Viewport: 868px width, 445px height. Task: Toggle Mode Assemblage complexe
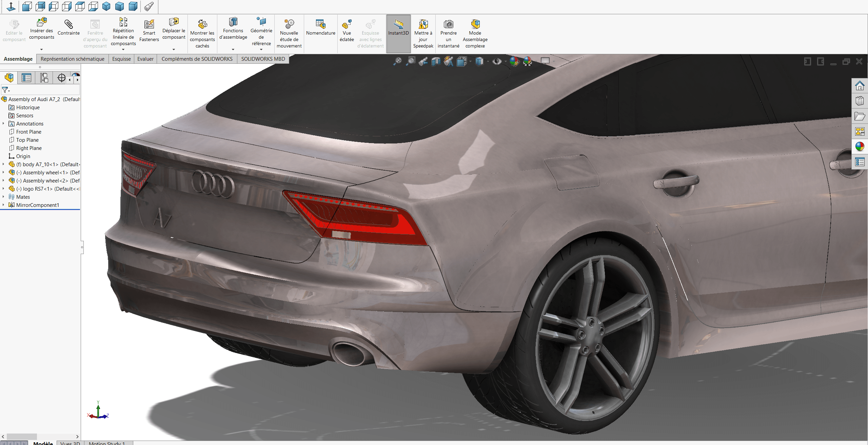(475, 34)
